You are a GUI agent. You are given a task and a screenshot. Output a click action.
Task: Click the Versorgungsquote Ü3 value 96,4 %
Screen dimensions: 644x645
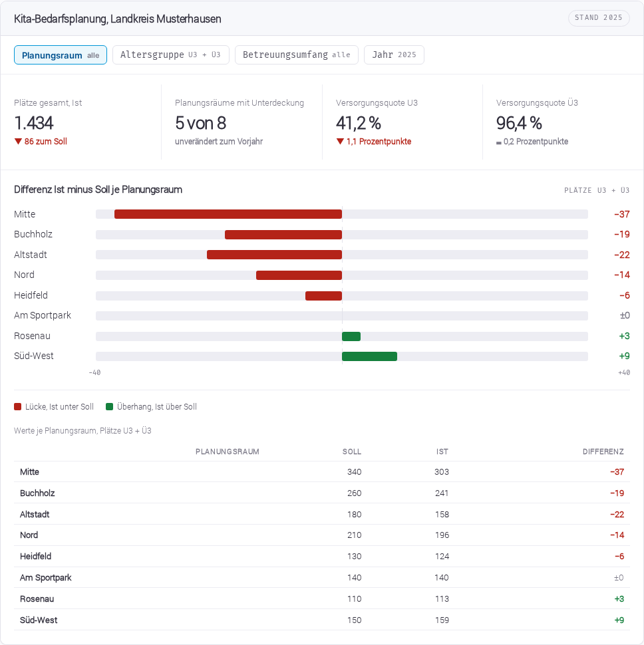tap(519, 123)
